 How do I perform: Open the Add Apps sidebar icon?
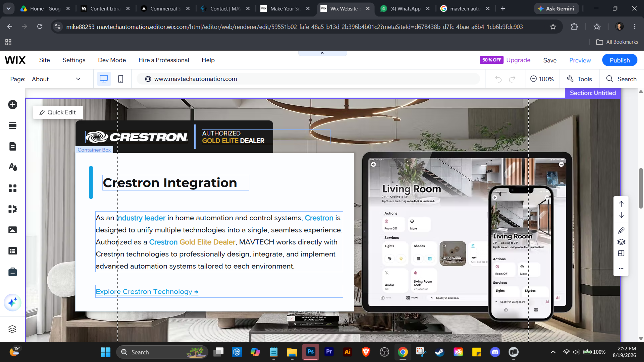13,188
